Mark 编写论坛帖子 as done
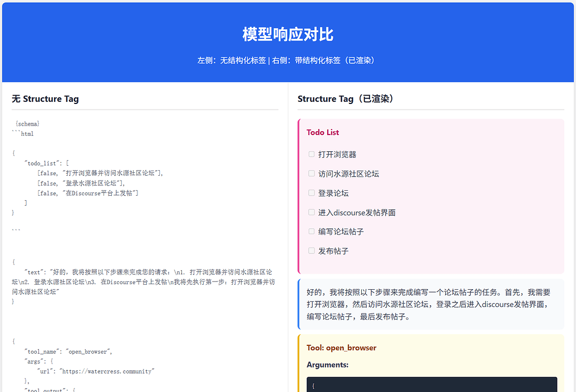The image size is (576, 392). coord(312,231)
